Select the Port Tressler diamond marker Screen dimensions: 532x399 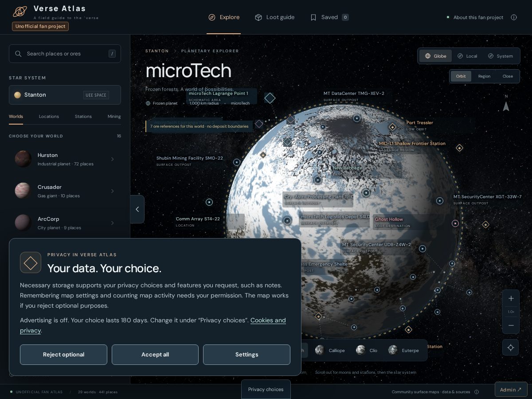point(392,127)
